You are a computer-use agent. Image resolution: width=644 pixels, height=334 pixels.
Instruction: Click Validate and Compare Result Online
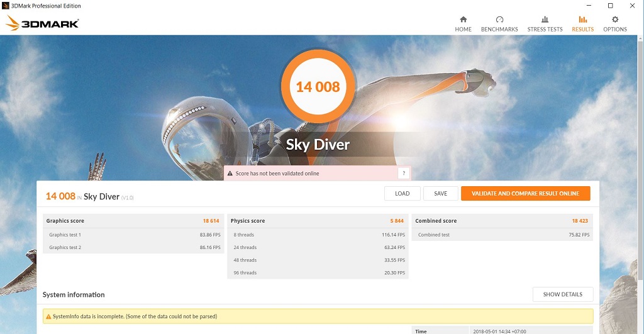pyautogui.click(x=525, y=194)
